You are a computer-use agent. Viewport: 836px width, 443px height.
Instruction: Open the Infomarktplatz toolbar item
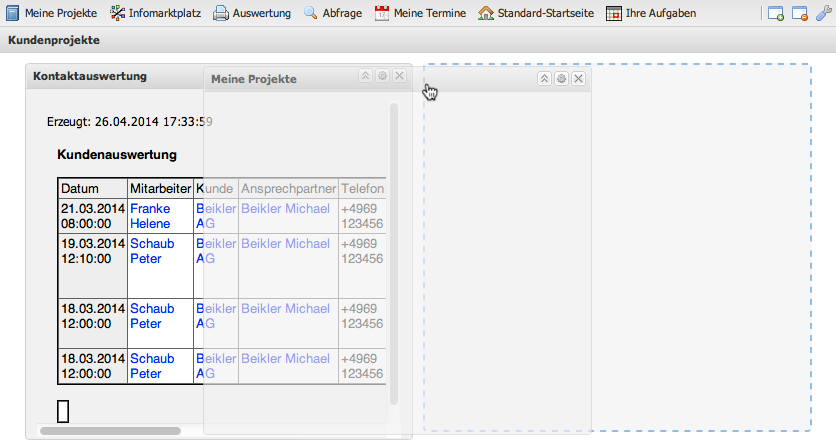pyautogui.click(x=155, y=13)
